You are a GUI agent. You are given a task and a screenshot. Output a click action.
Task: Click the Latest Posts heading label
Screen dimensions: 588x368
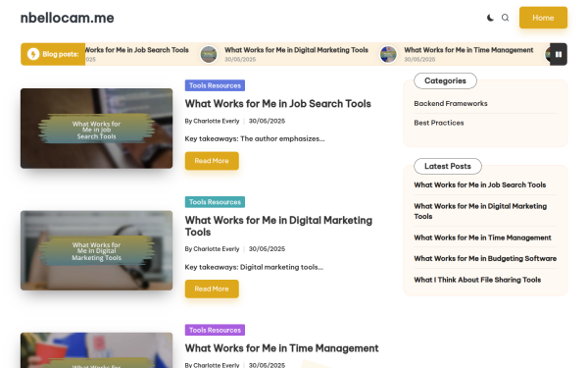448,166
